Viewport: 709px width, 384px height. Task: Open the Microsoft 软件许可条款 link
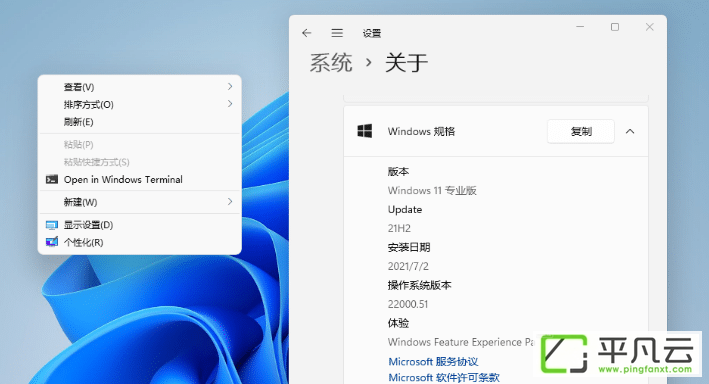[444, 377]
